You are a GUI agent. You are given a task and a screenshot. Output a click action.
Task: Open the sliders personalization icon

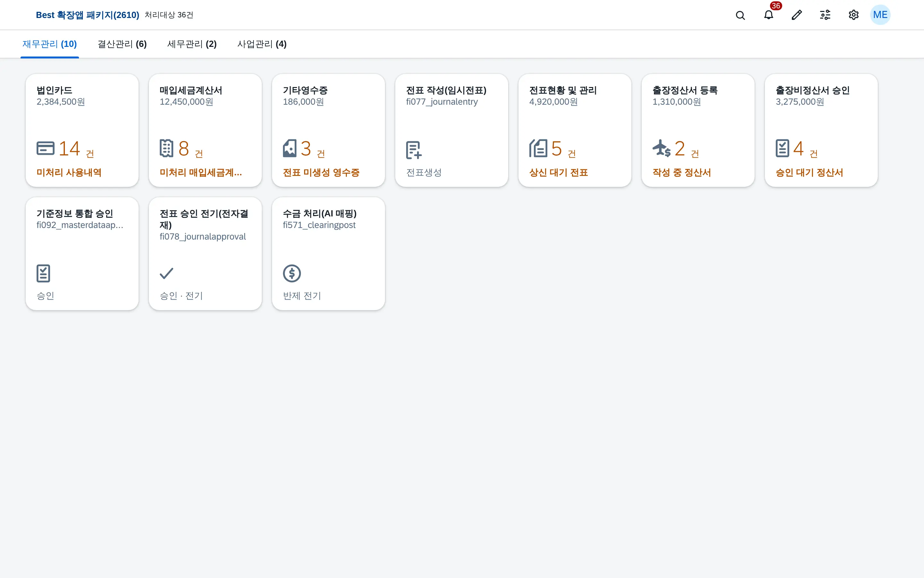825,15
